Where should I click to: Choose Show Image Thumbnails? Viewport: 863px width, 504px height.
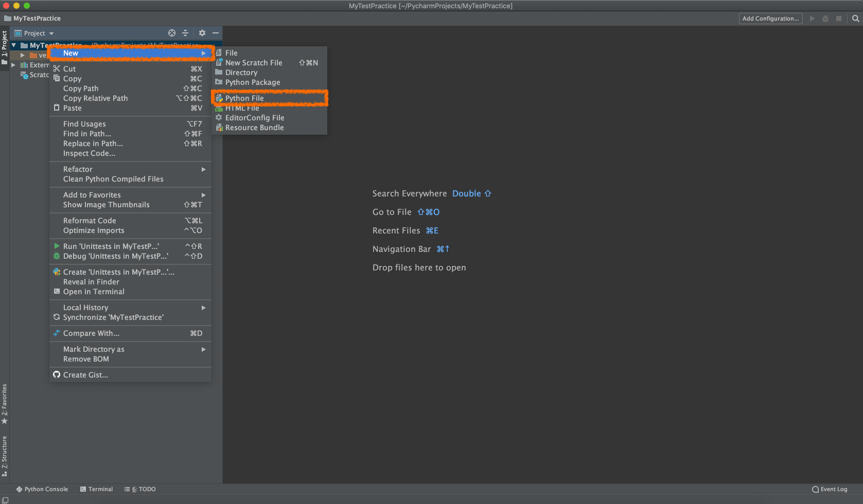(x=130, y=205)
